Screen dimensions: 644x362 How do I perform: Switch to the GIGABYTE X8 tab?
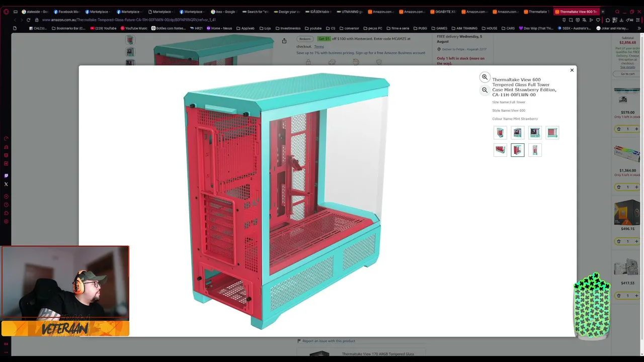pos(443,12)
